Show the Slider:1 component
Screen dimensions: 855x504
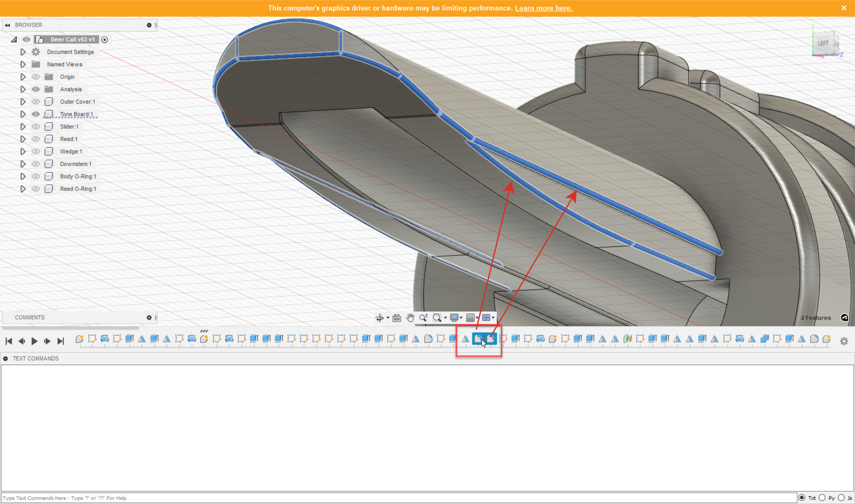point(36,127)
